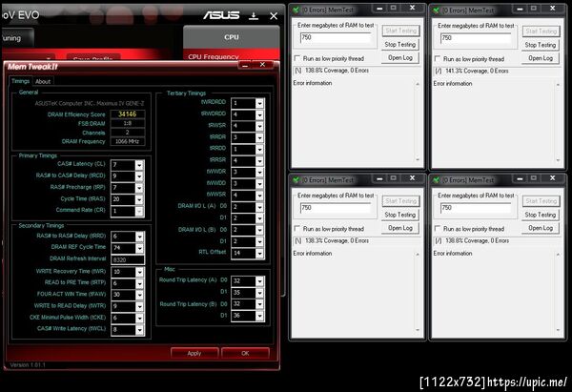Expand CAS# Write Latency (tWCL) dropdown

(139, 330)
